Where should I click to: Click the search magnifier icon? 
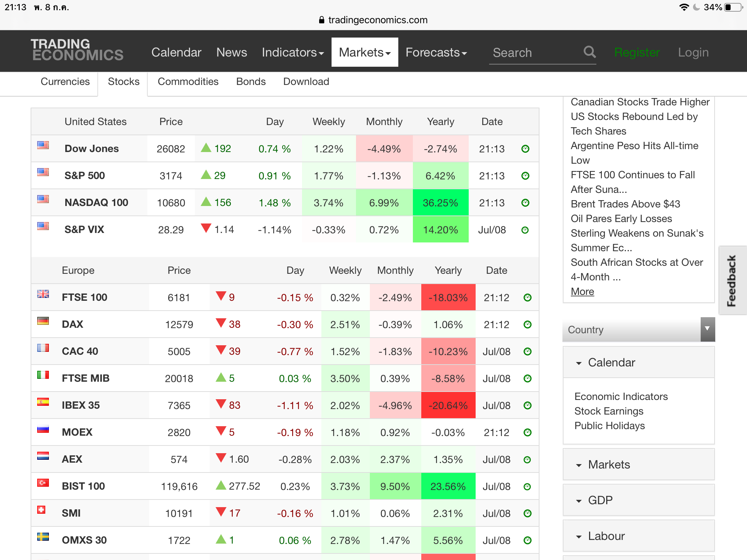click(589, 52)
